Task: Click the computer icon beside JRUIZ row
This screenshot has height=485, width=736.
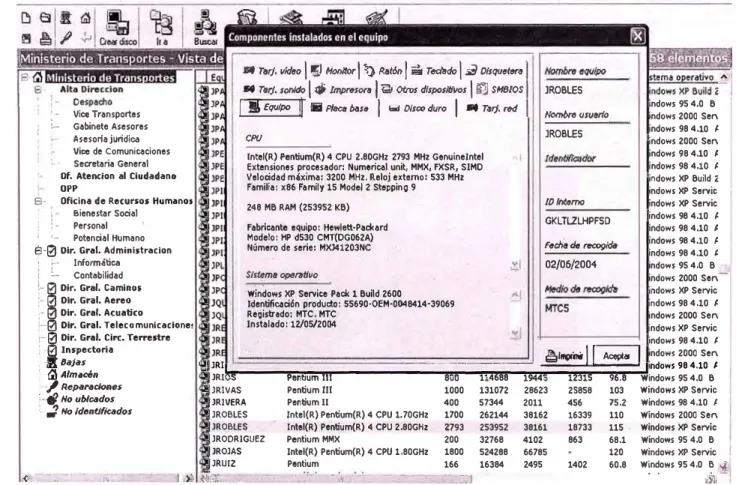Action: (204, 463)
